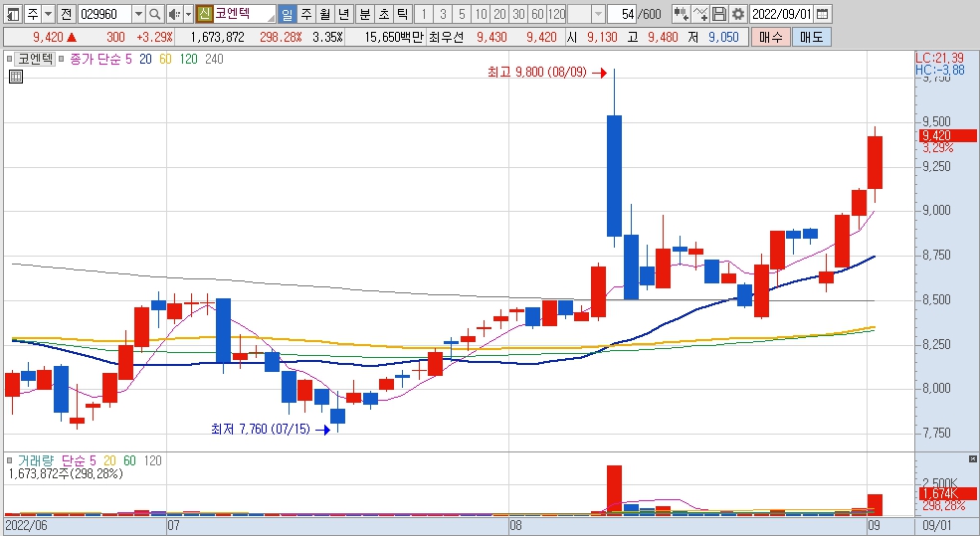
Task: Click the small square before 거래량
Action: pos(9,461)
